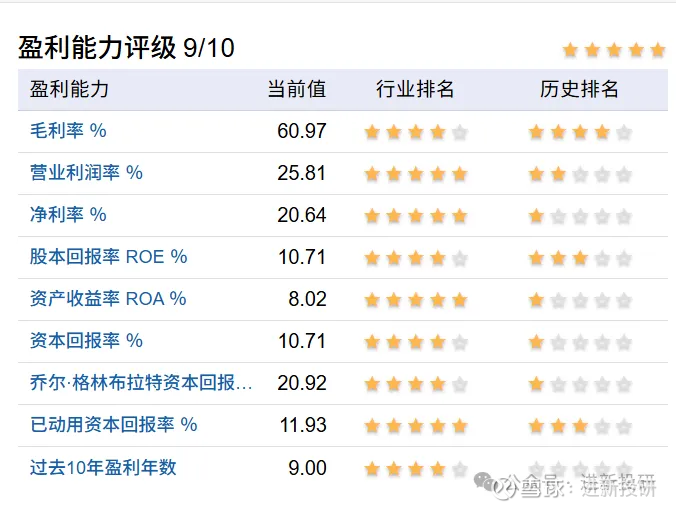
Task: Click the 当前值 column header
Action: [x=297, y=89]
